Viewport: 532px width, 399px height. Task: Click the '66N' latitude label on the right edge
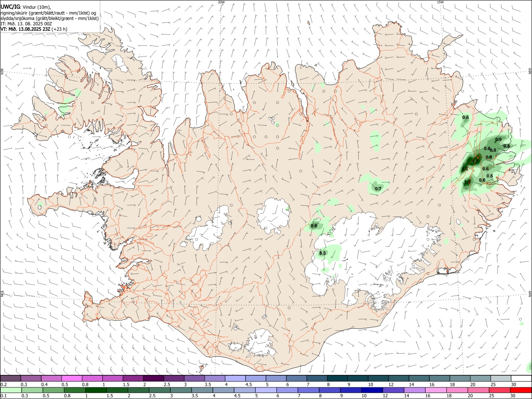(x=530, y=71)
